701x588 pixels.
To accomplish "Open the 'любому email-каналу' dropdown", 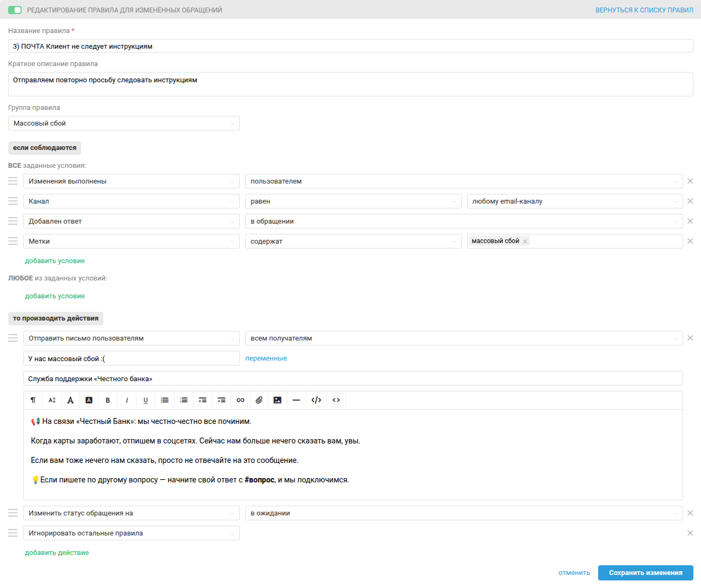I will pyautogui.click(x=575, y=201).
